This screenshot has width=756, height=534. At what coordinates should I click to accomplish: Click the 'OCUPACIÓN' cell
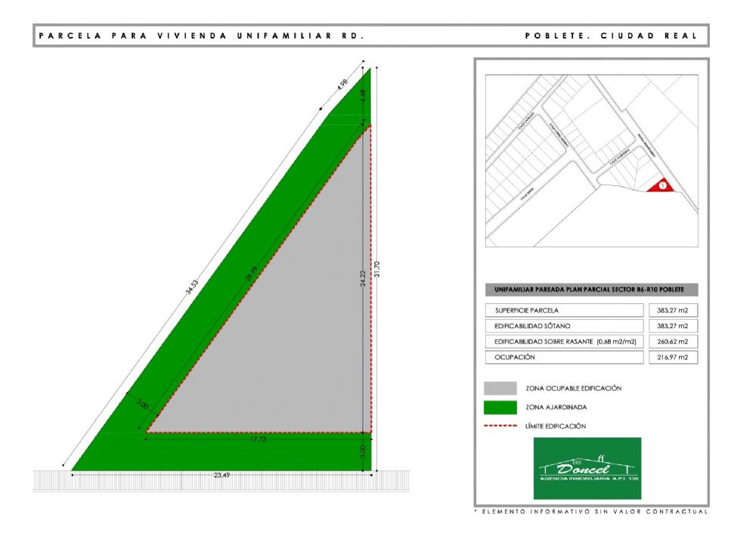564,357
